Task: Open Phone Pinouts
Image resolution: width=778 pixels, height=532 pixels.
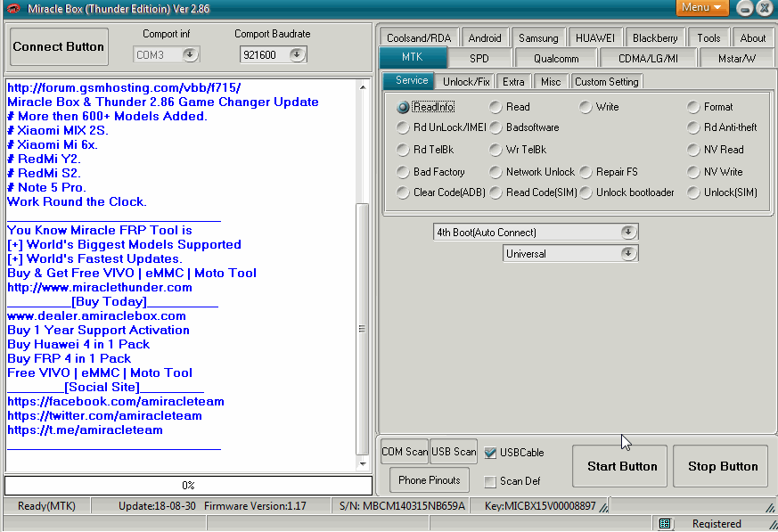Action: point(430,480)
